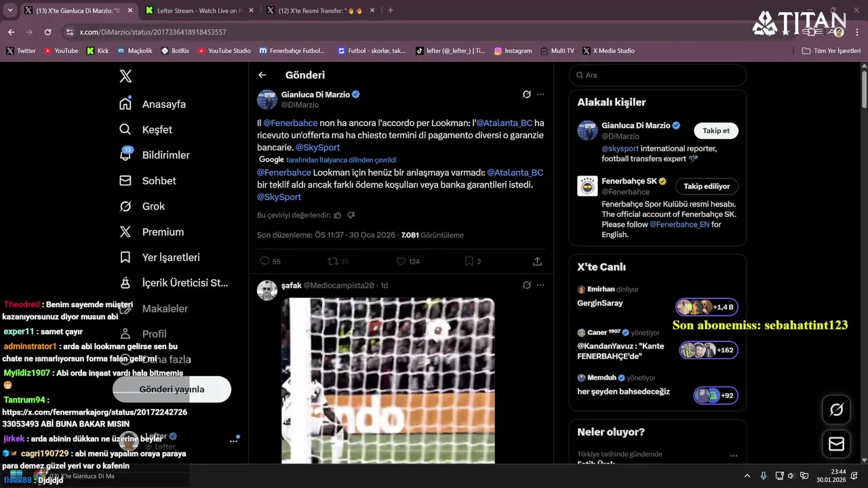
Task: Open the BotRix bookmark
Action: coord(174,51)
